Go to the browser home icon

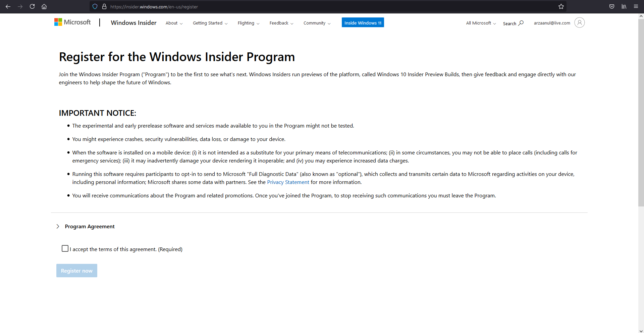pos(44,6)
